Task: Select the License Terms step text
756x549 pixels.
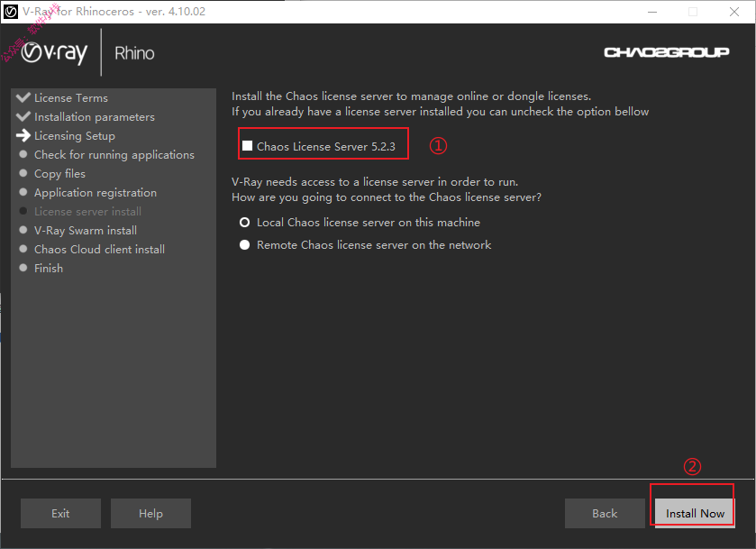Action: 71,98
